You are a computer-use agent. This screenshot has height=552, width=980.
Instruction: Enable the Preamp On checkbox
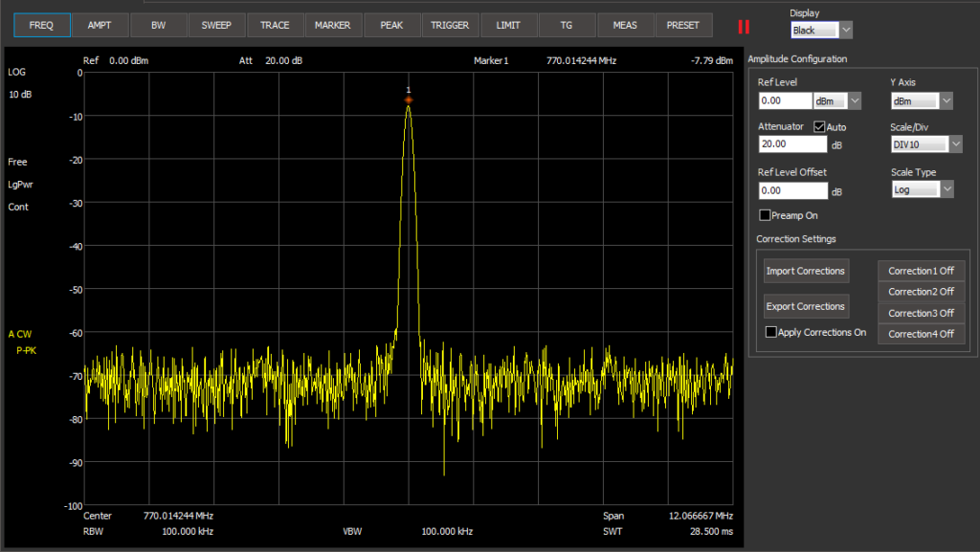(765, 215)
